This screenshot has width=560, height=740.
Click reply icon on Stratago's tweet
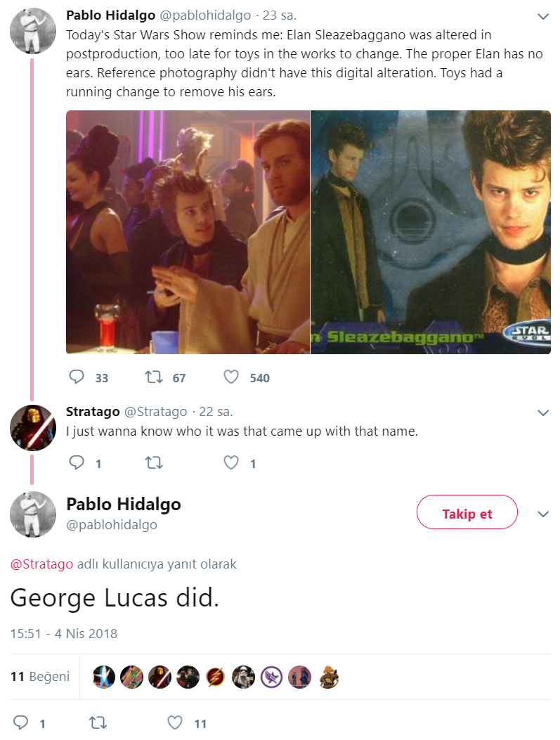pyautogui.click(x=77, y=462)
